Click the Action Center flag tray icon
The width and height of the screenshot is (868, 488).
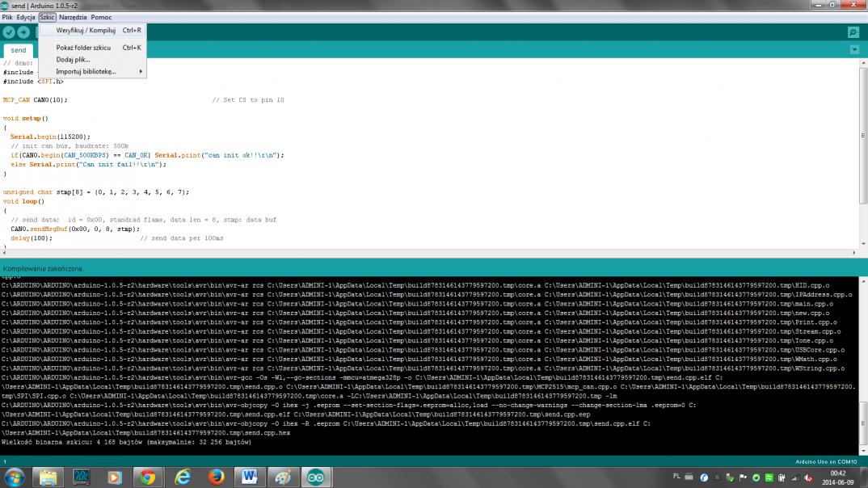743,477
